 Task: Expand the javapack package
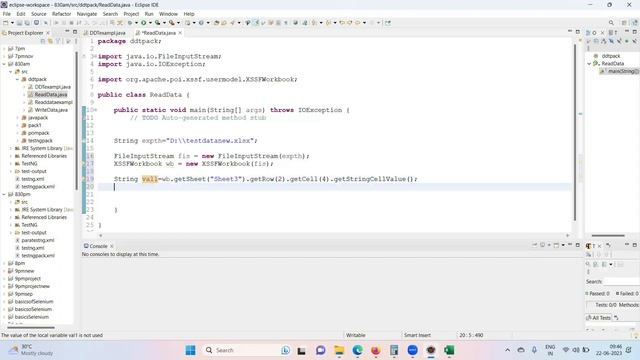click(x=18, y=118)
